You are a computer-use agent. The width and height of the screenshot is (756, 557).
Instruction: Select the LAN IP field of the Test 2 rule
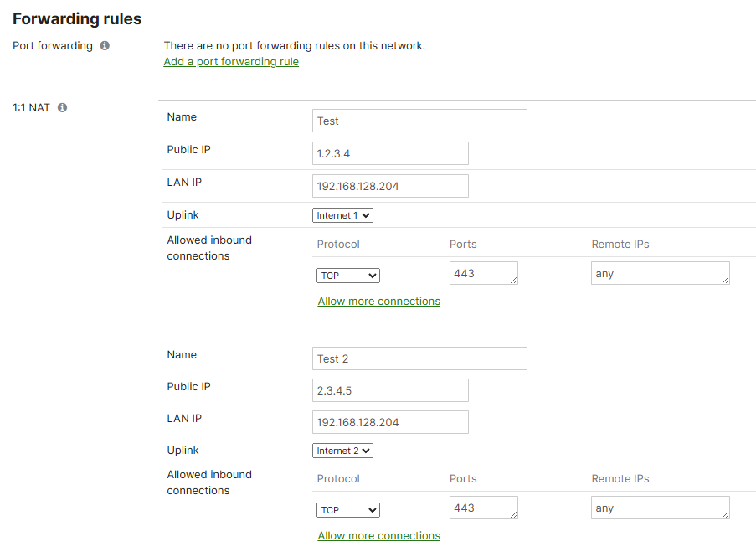click(x=389, y=421)
